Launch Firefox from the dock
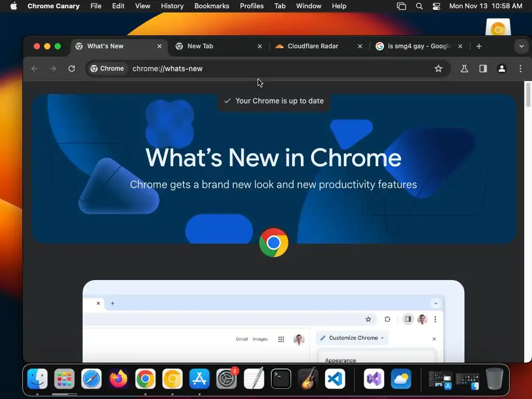 coord(118,379)
